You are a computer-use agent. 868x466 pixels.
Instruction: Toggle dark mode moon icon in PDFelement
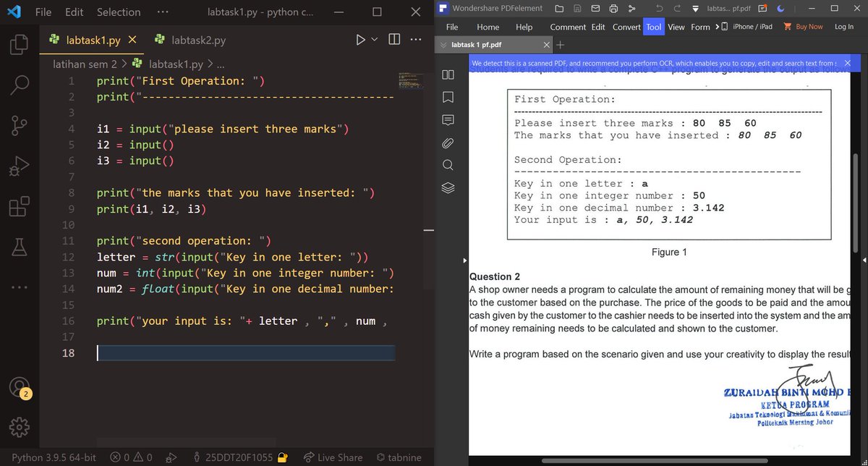point(781,8)
